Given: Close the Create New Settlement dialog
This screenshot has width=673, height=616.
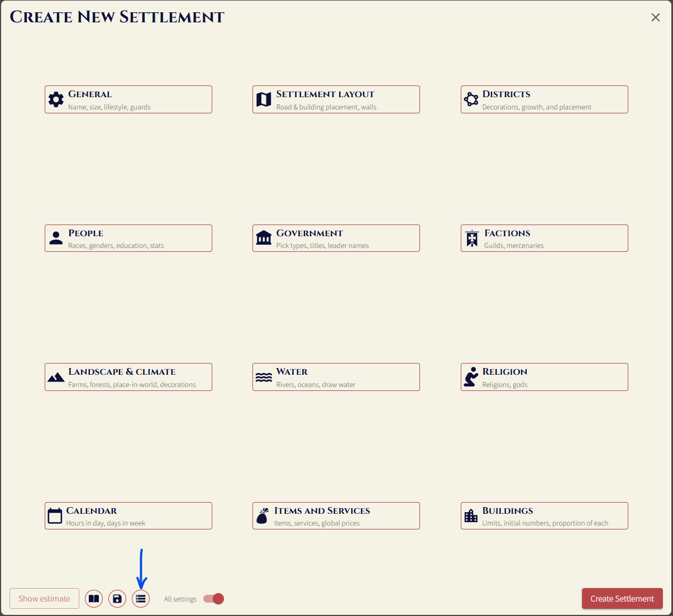Looking at the screenshot, I should [656, 17].
